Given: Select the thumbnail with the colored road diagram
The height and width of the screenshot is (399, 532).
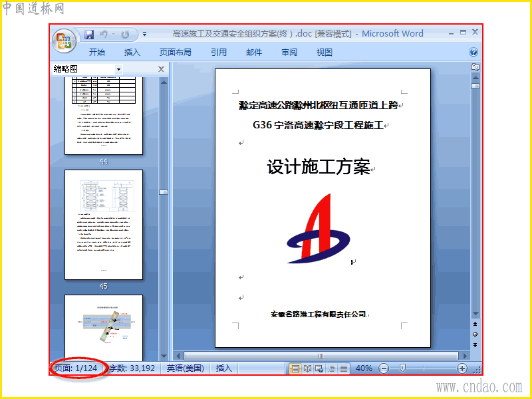Looking at the screenshot, I should click(x=104, y=328).
